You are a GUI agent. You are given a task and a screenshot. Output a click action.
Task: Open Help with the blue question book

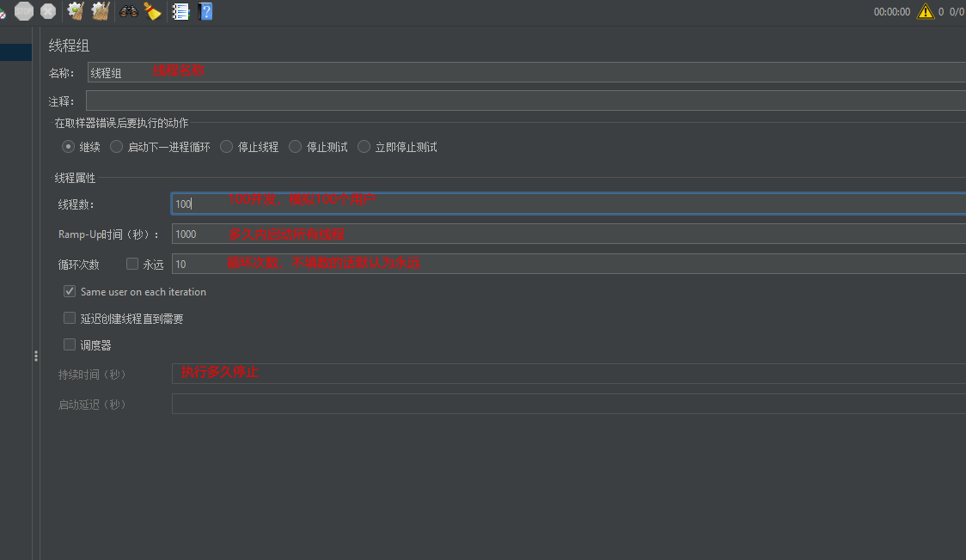(205, 11)
